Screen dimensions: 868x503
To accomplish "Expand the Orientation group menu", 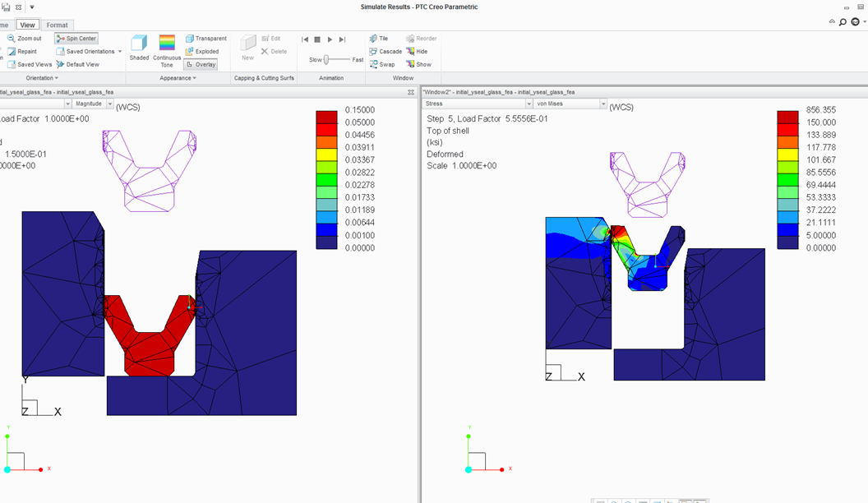I will [x=42, y=78].
